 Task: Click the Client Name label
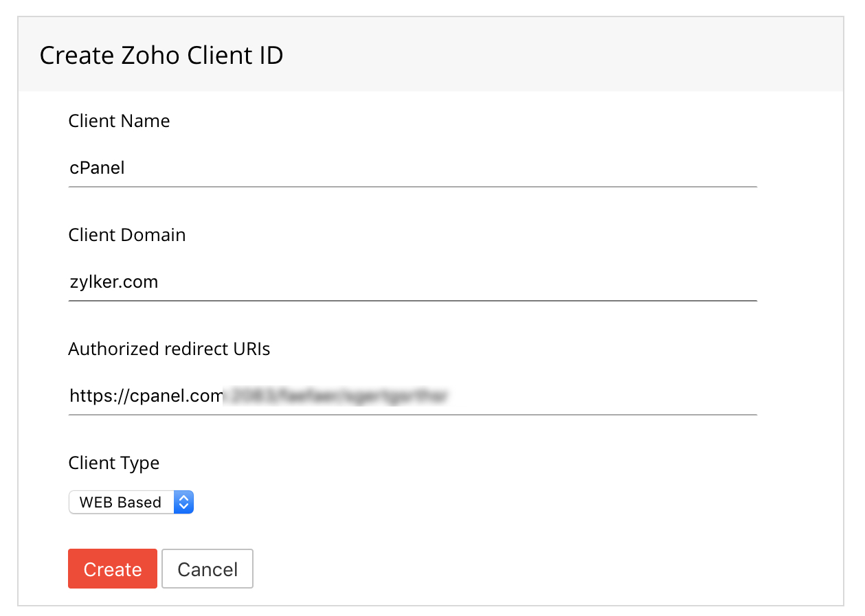click(x=119, y=121)
